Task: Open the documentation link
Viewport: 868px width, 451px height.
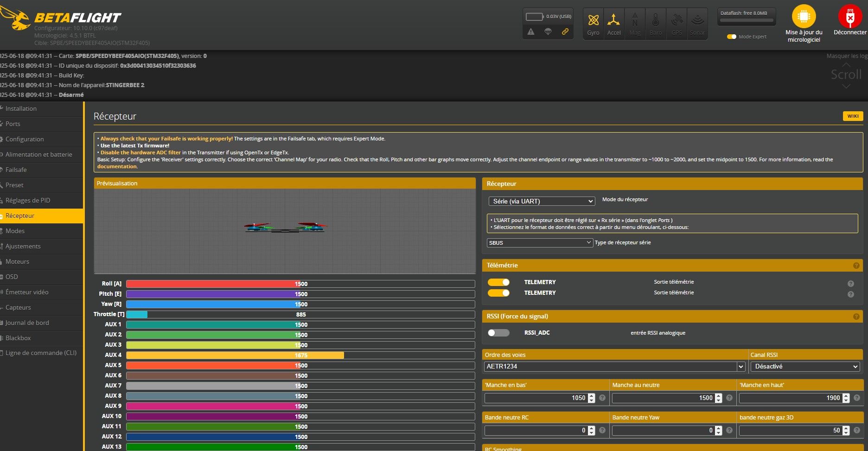Action: (117, 166)
